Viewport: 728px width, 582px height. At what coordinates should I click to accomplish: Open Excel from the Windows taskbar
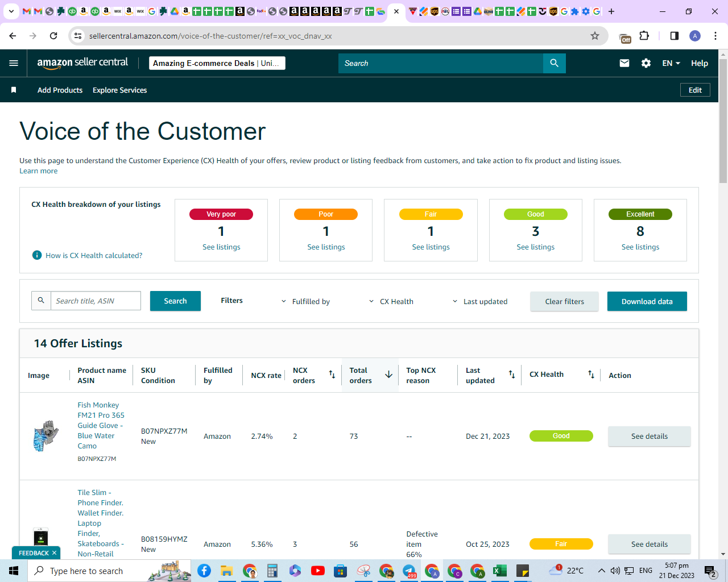[500, 571]
